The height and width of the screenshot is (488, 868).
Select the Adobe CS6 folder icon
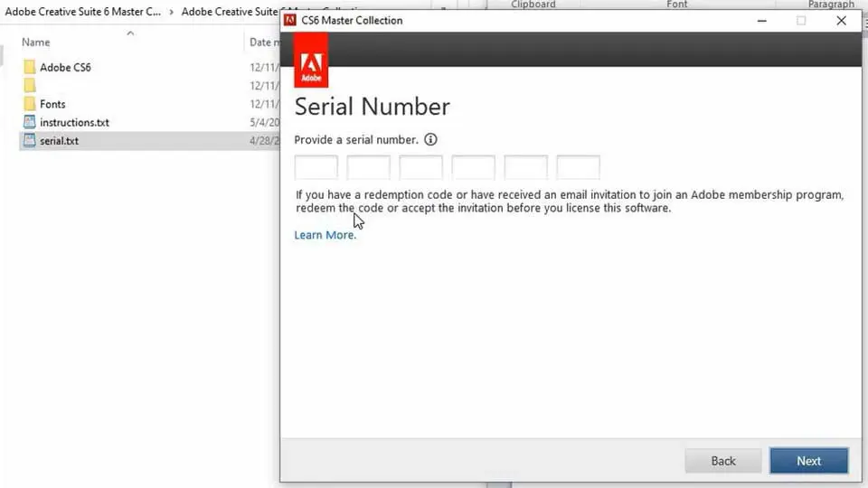pos(29,67)
